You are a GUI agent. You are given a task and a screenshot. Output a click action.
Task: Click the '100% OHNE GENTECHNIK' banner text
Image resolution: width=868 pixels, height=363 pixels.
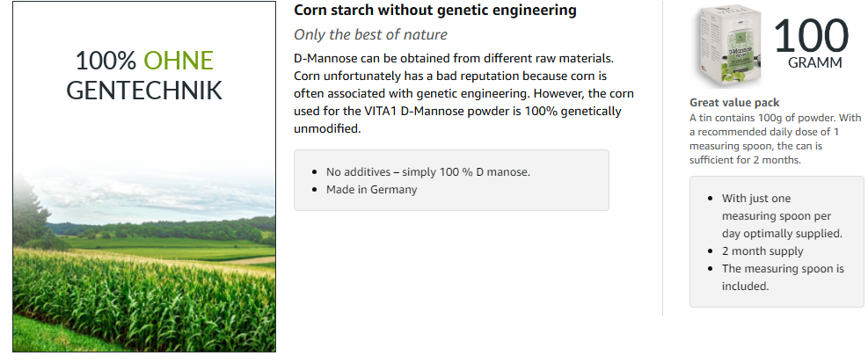click(x=144, y=75)
